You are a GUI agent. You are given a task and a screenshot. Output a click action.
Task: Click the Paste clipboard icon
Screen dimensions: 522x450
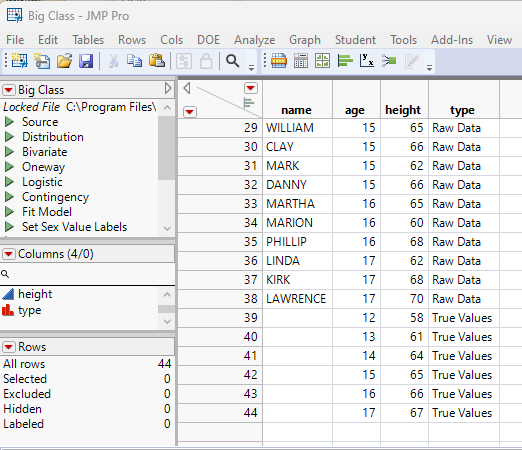pyautogui.click(x=157, y=61)
